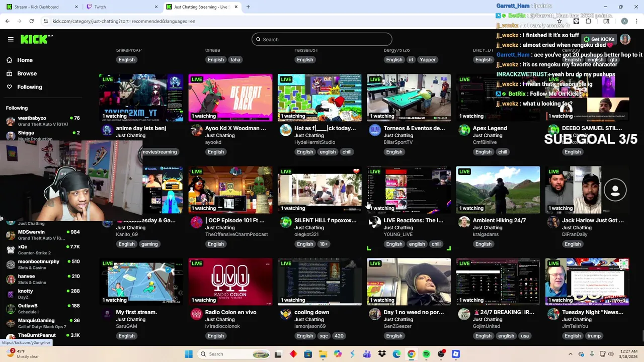Open a new browser tab with the plus icon
The image size is (644, 362).
coord(248,7)
